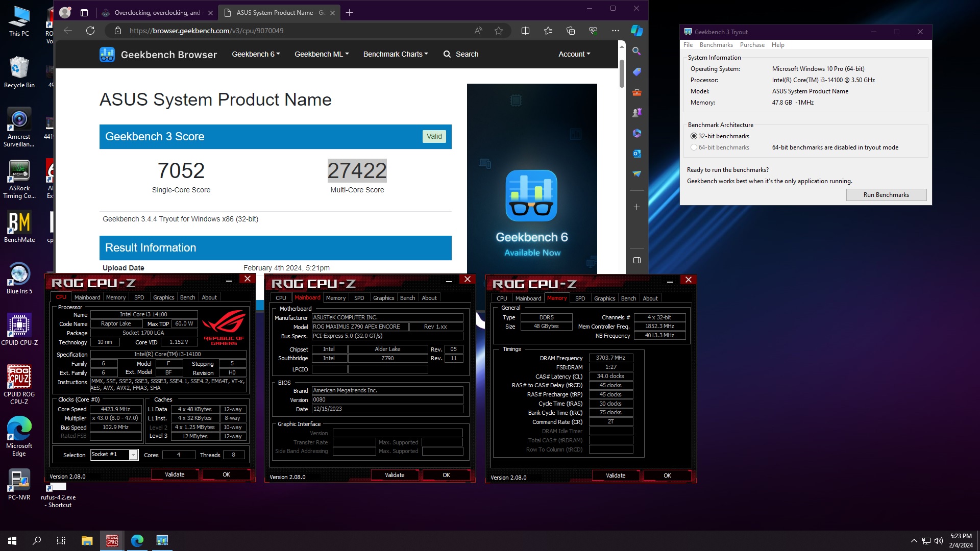Open Task View on the taskbar

pos(61,540)
